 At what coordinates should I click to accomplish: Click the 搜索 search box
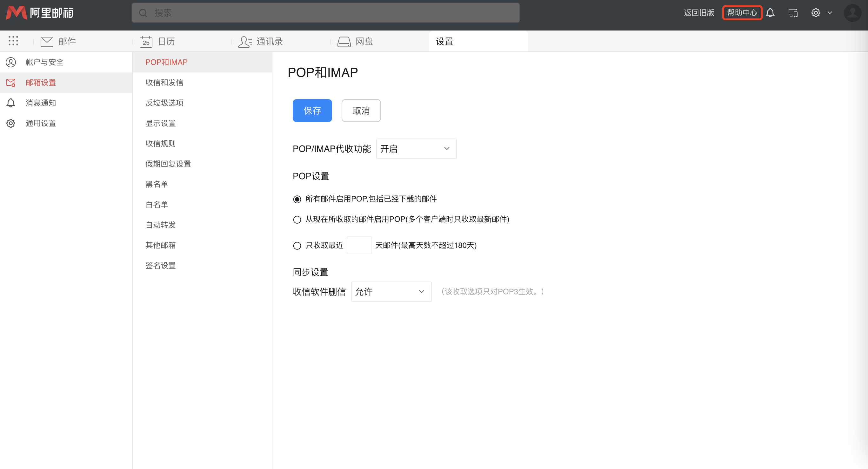coord(325,13)
